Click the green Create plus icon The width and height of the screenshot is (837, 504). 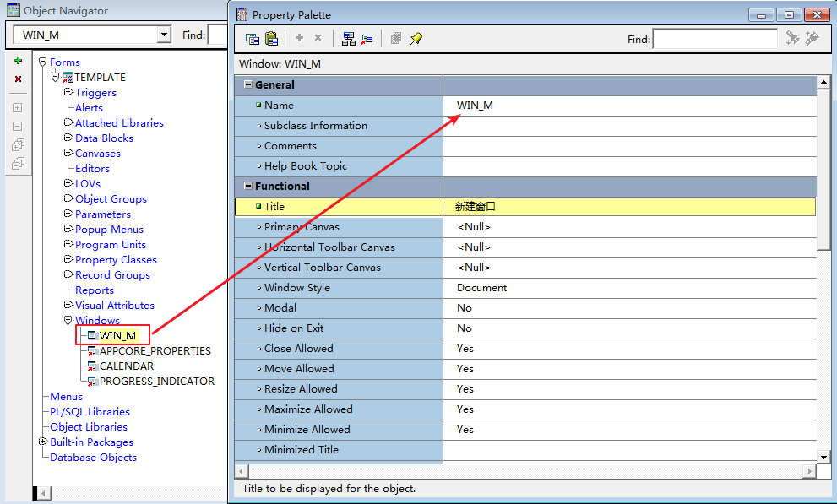(x=18, y=61)
